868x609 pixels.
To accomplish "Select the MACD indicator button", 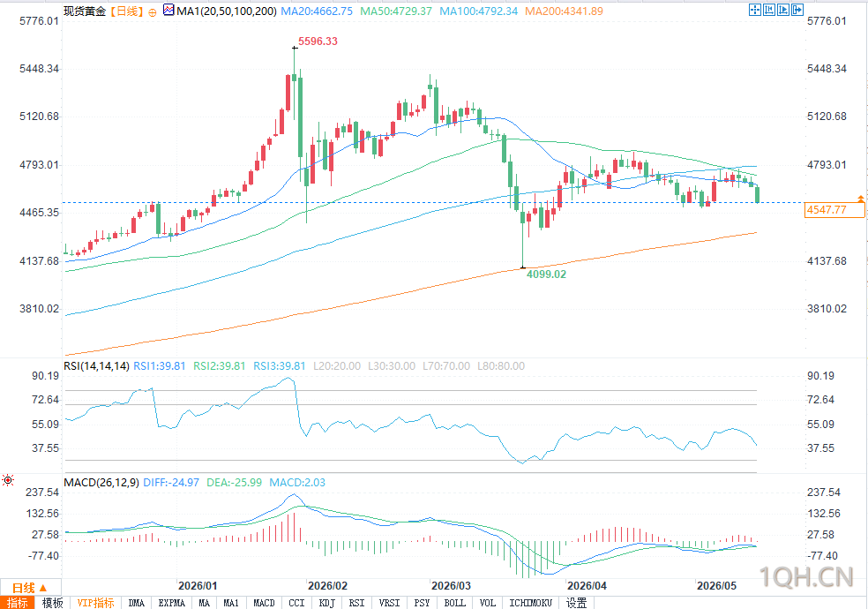I will [264, 602].
